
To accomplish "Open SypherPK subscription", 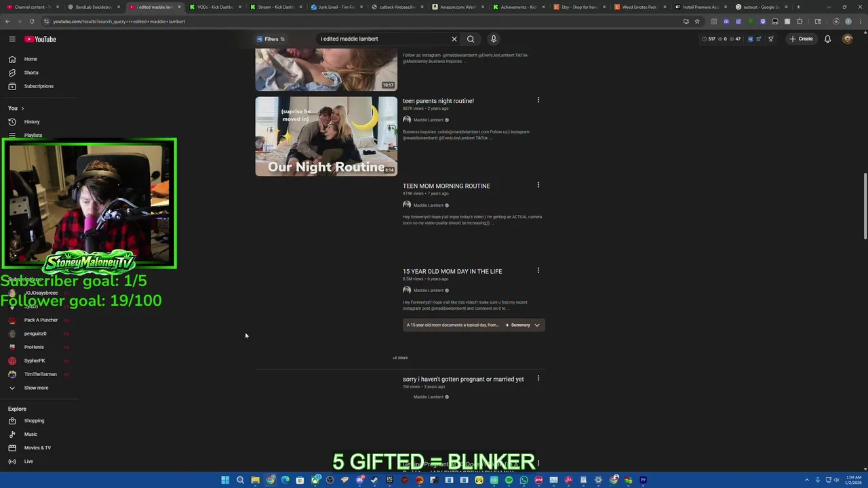I will [x=35, y=361].
